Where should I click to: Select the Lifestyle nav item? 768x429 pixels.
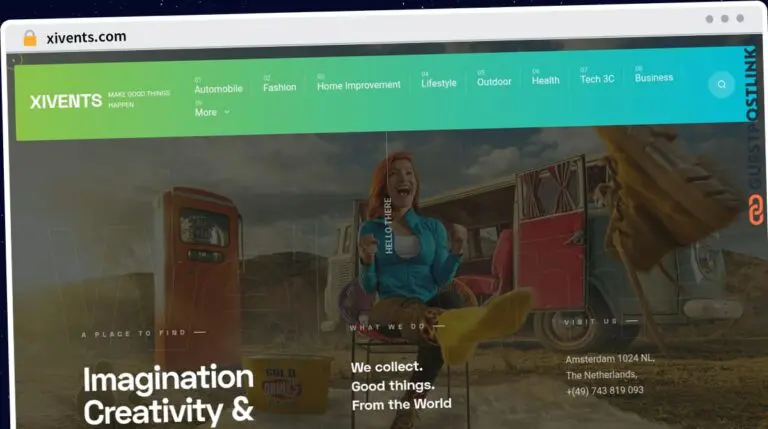[x=438, y=83]
